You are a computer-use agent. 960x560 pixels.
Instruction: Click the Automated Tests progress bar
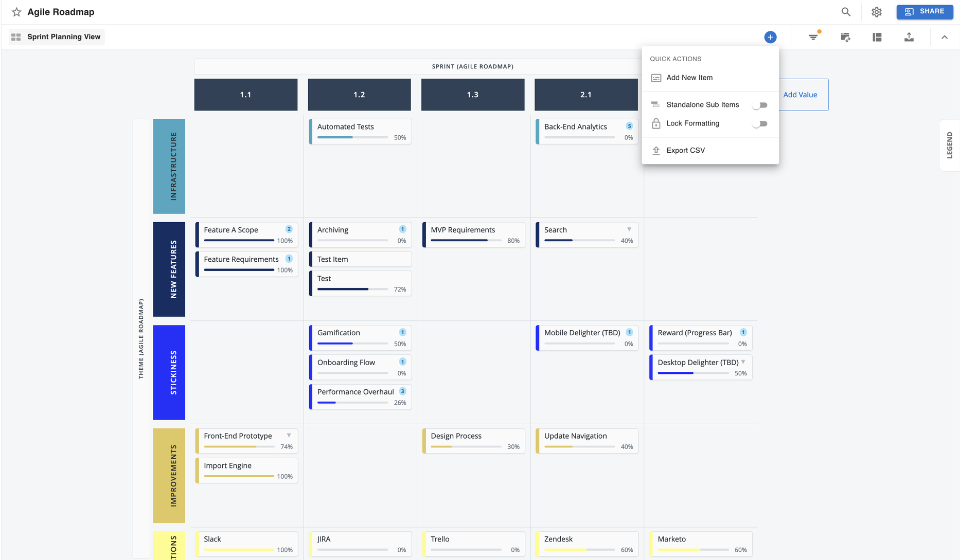tap(352, 137)
